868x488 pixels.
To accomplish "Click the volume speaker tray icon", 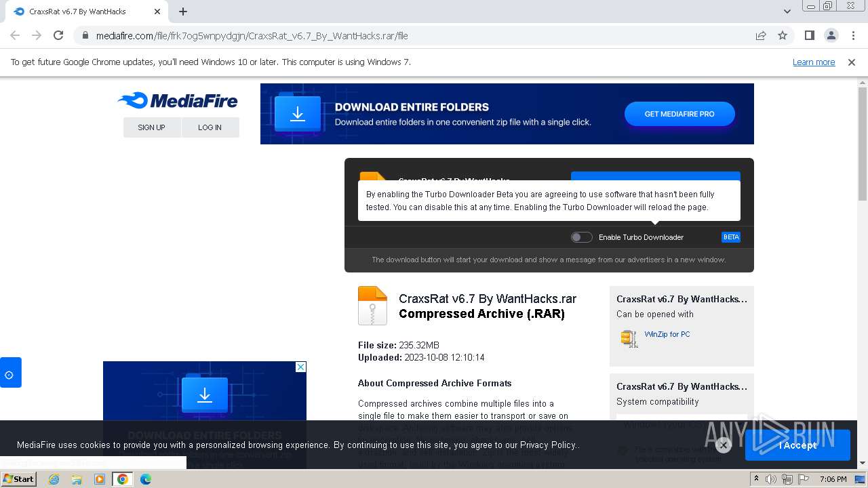I will click(x=771, y=479).
